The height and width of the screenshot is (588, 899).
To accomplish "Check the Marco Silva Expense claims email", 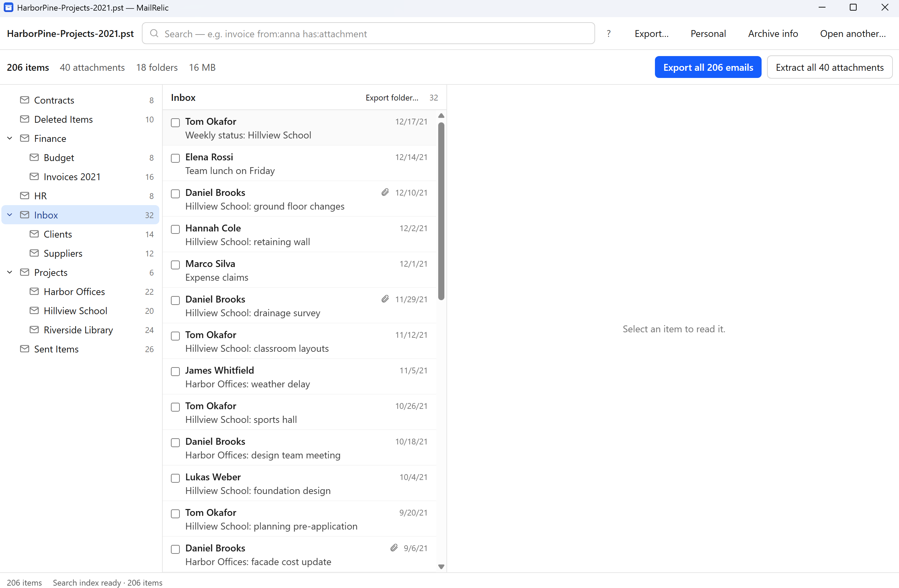I will point(175,265).
